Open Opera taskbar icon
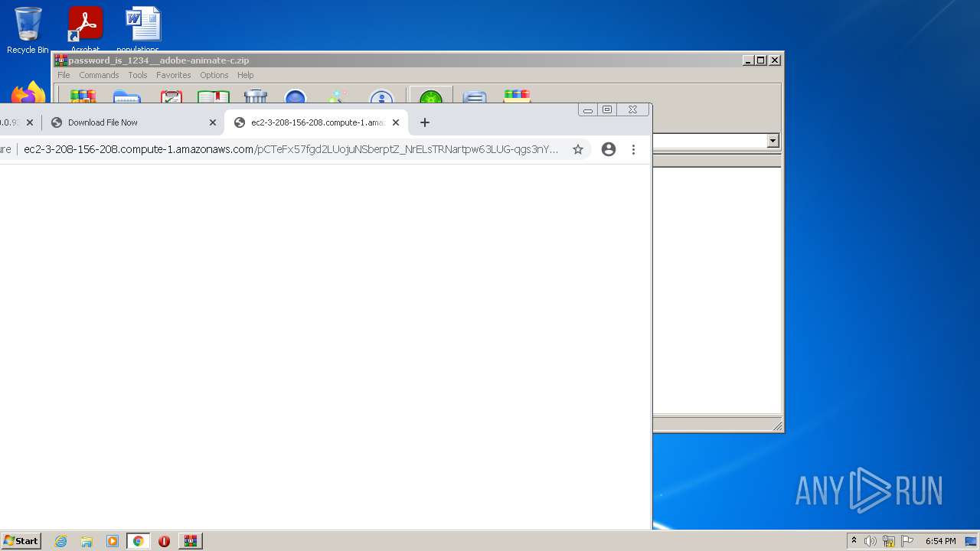This screenshot has width=980, height=551. tap(164, 541)
